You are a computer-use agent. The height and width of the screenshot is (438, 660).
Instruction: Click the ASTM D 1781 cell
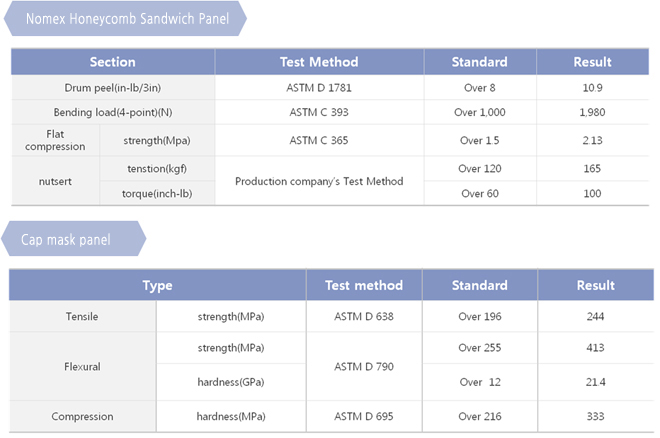(319, 88)
